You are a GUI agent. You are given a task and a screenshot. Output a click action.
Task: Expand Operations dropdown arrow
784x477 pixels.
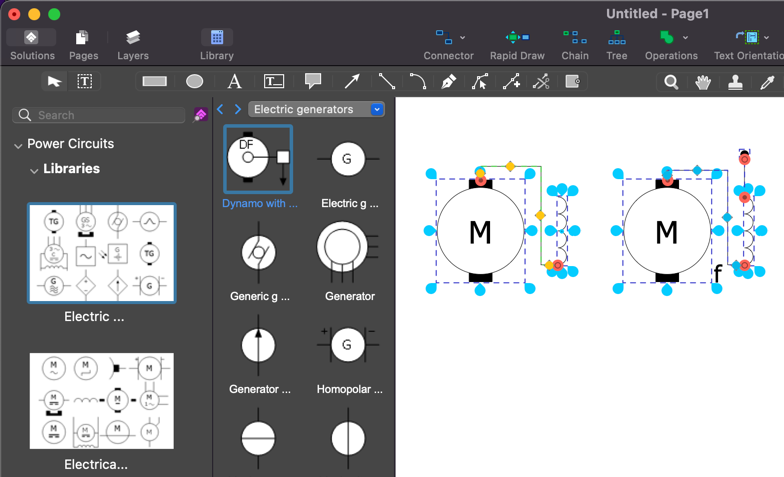tap(686, 38)
